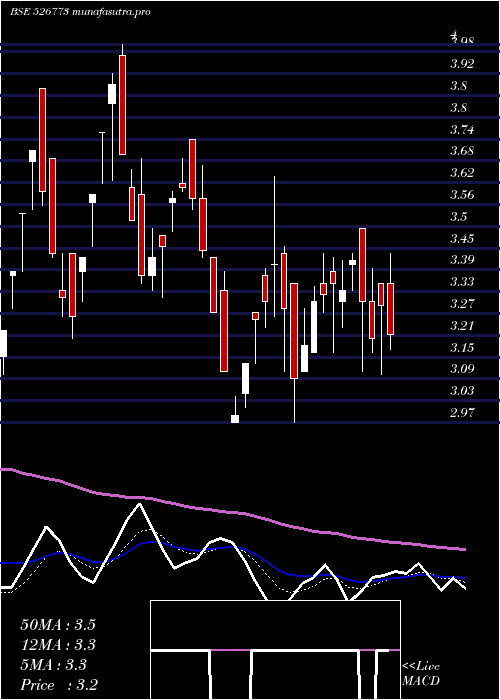Screen dimensions: 500x700
Task: Click the 3.03 price axis label
Action: (x=462, y=391)
